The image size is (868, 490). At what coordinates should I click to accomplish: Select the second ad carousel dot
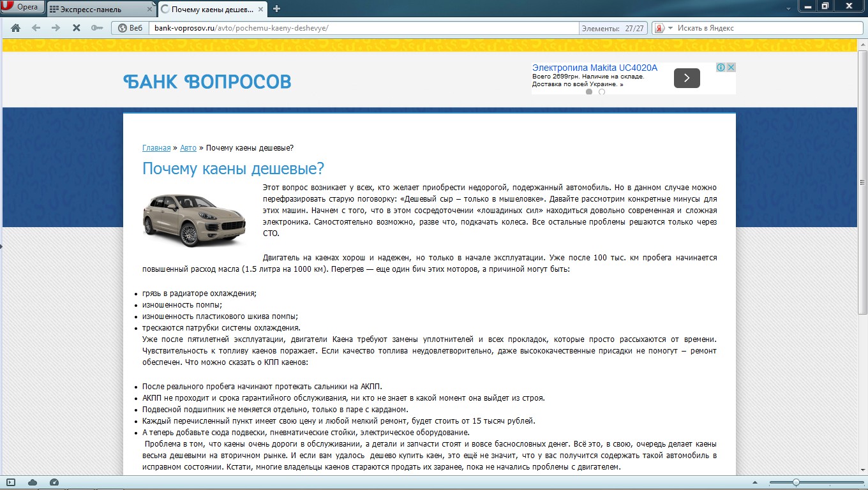pyautogui.click(x=602, y=92)
